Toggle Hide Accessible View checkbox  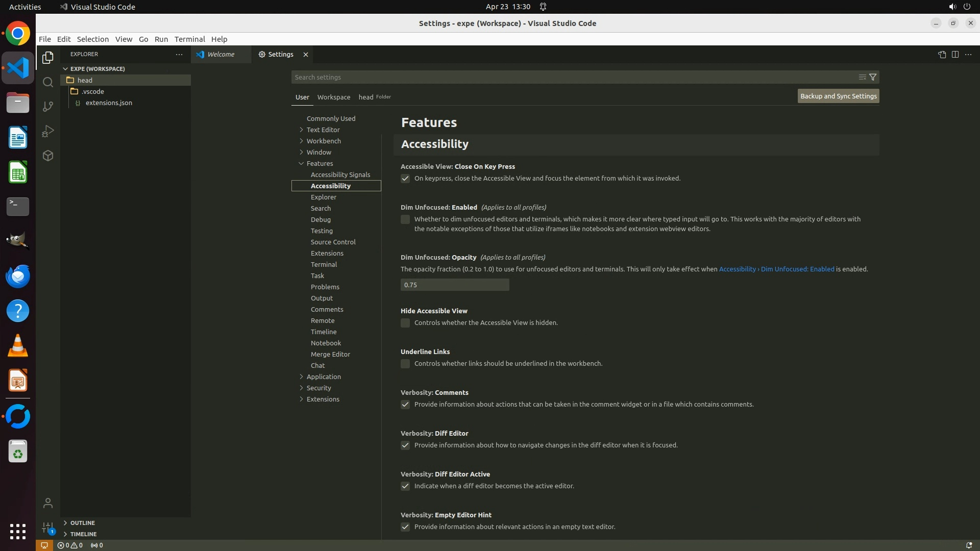coord(405,323)
